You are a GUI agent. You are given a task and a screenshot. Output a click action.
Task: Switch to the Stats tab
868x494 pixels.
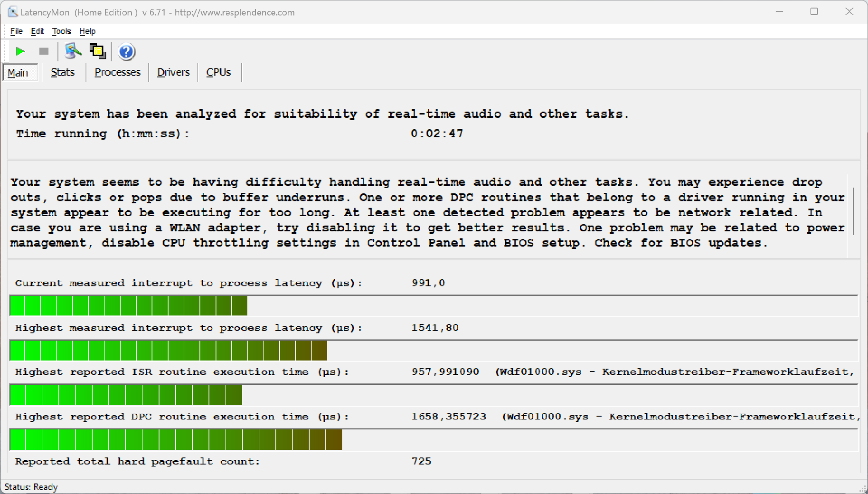(x=62, y=72)
